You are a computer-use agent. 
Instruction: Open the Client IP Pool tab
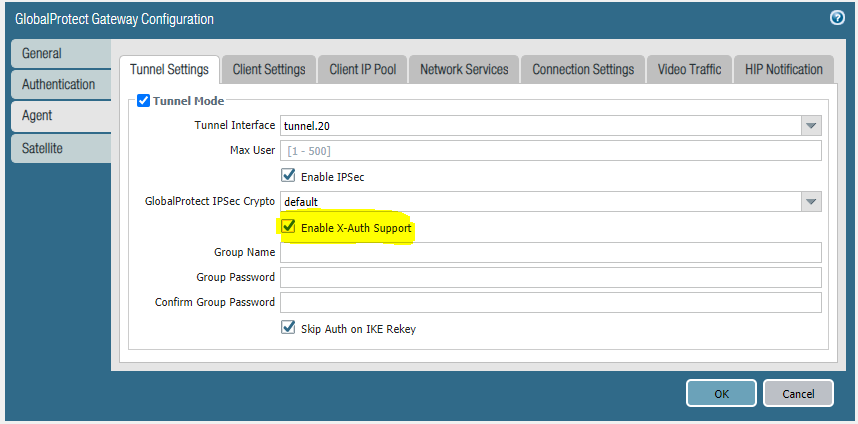(x=363, y=69)
